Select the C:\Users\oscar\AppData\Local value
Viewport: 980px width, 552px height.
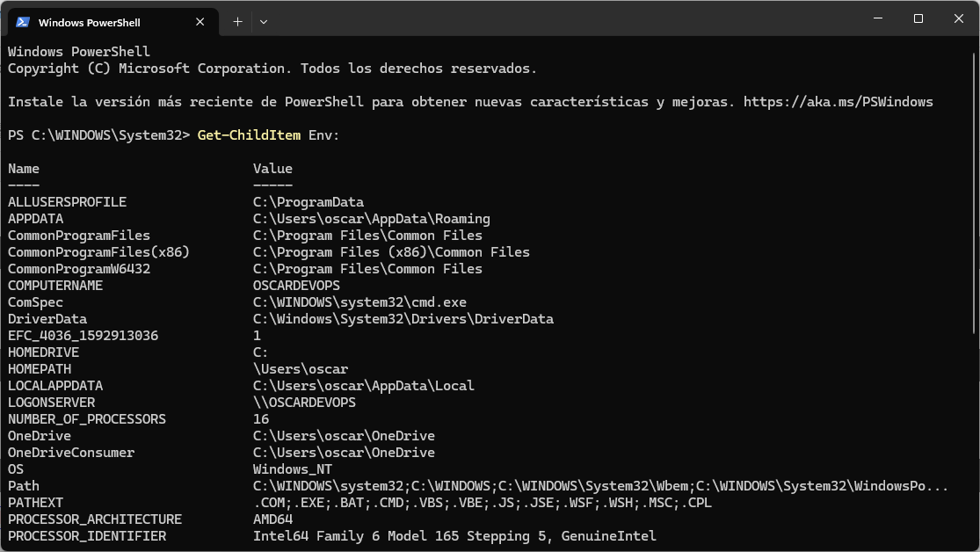point(364,386)
